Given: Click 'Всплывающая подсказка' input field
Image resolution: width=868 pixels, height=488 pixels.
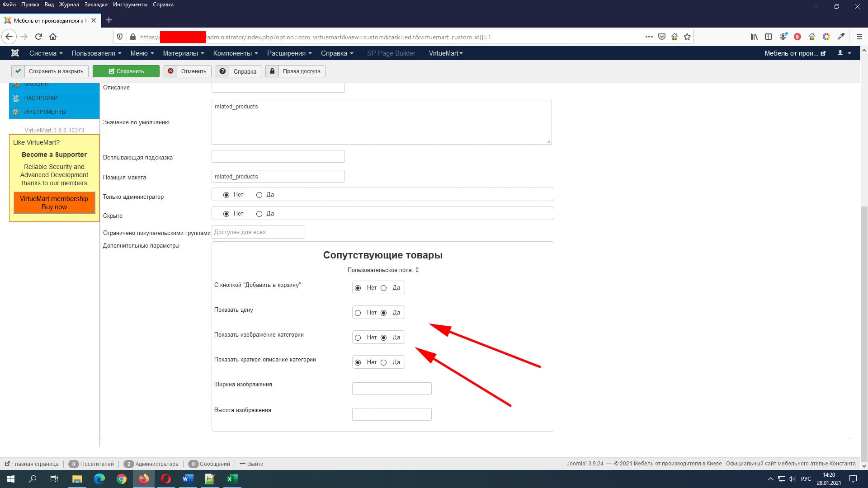Looking at the screenshot, I should click(278, 156).
